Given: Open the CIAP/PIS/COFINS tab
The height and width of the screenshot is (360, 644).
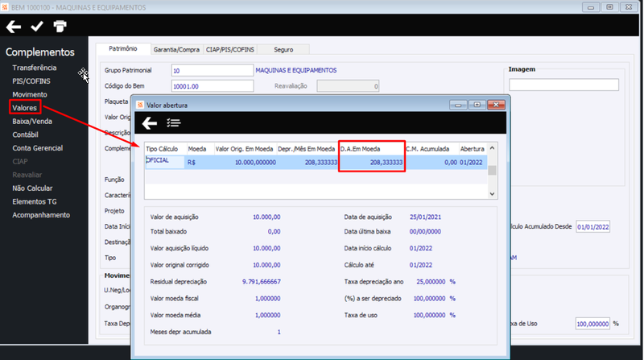Looking at the screenshot, I should 230,50.
